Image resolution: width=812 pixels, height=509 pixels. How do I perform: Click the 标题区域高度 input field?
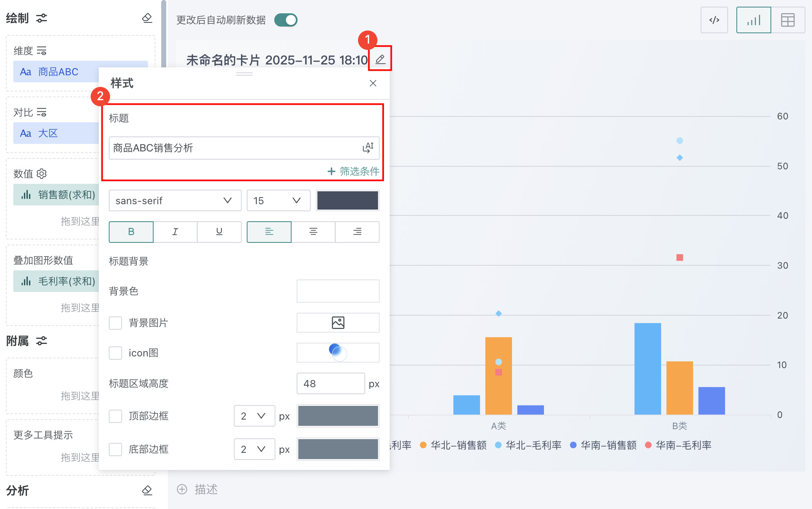click(x=330, y=383)
